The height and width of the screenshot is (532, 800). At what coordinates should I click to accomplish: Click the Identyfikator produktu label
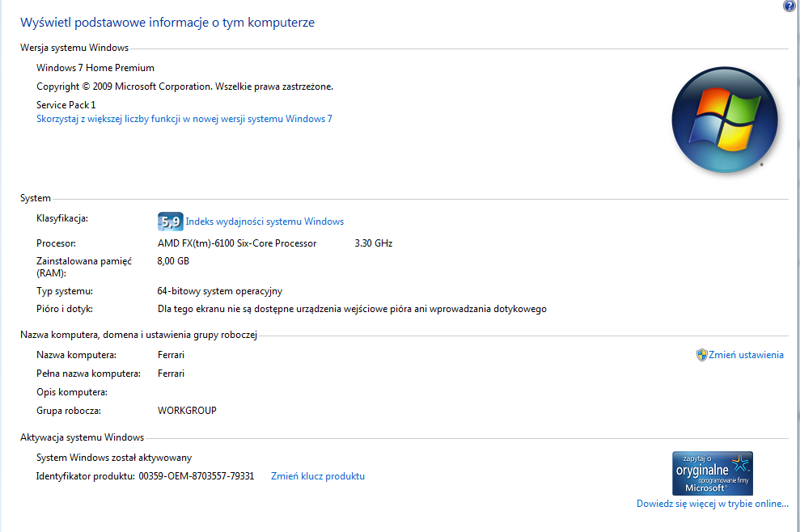pyautogui.click(x=86, y=476)
